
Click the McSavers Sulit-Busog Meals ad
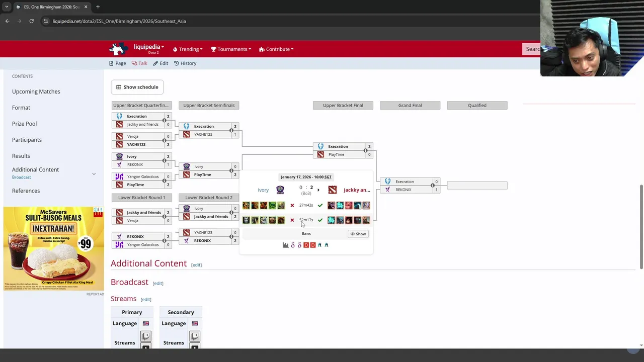pos(53,248)
